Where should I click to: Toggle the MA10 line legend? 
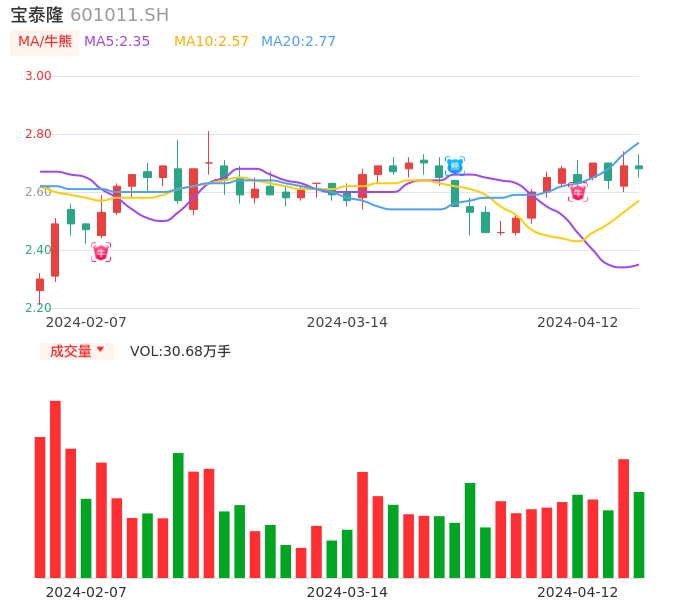211,42
